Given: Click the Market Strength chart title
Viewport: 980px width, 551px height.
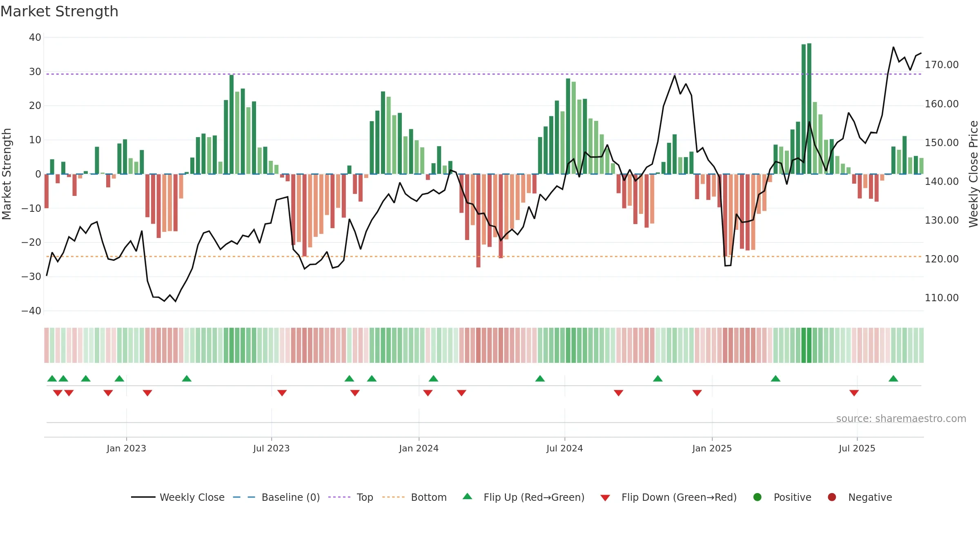Looking at the screenshot, I should [x=59, y=11].
